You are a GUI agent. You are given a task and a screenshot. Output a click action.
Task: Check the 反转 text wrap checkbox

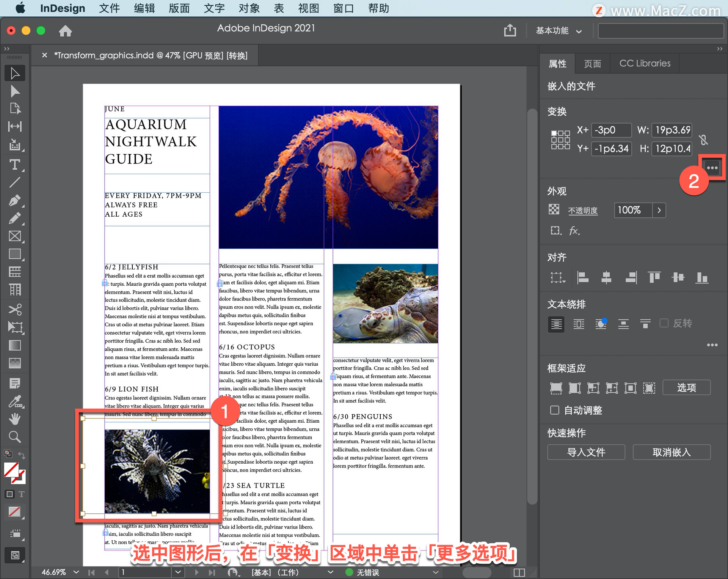coord(664,323)
